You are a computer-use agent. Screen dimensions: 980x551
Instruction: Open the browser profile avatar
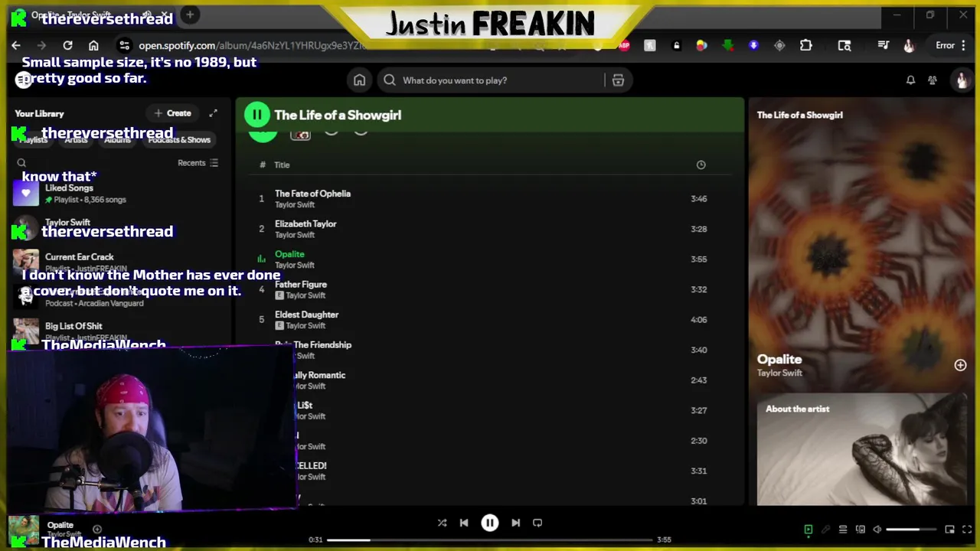[x=909, y=45]
